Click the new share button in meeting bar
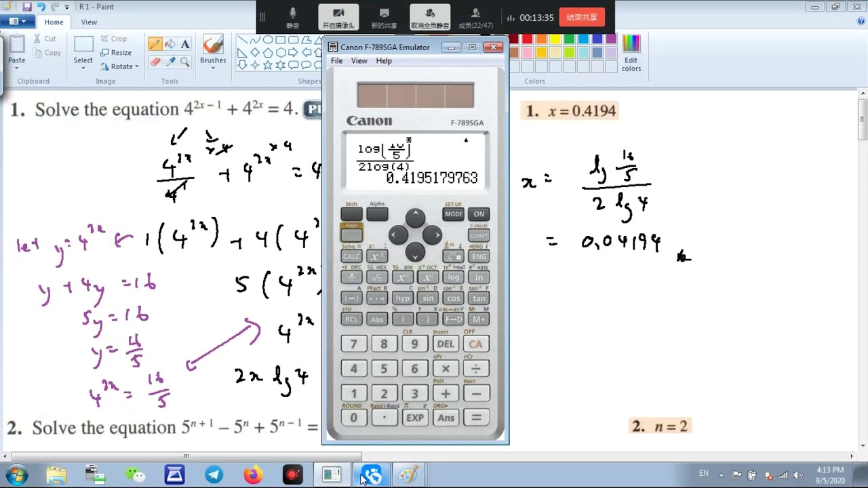Viewport: 868px width, 488px height. [x=384, y=18]
